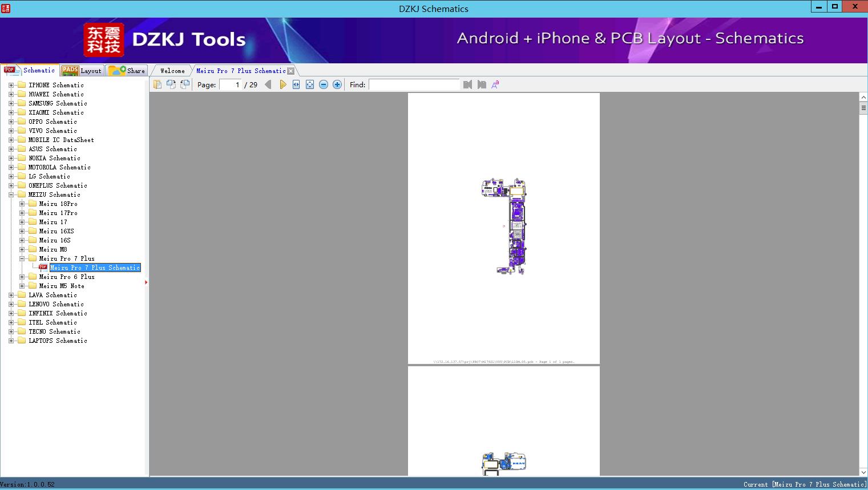Viewport: 868px width, 490px height.
Task: Click the folder icon beside LG Schematic
Action: coord(22,176)
